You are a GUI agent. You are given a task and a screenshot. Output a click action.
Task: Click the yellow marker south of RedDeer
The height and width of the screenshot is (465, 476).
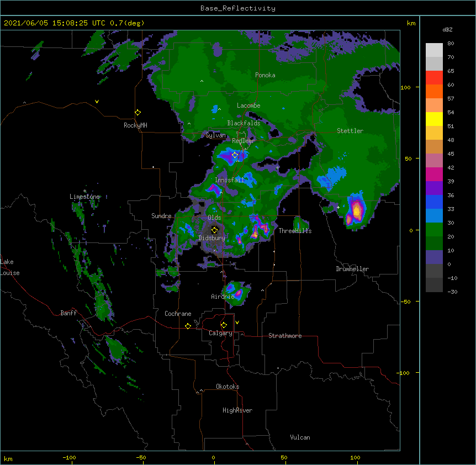pyautogui.click(x=235, y=155)
